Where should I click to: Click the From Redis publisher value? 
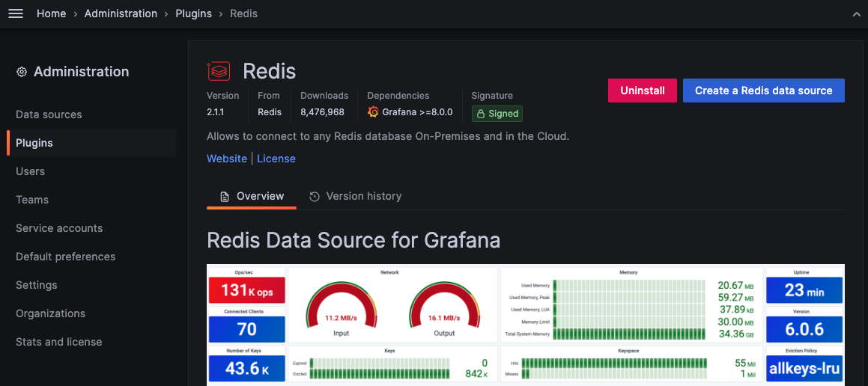pyautogui.click(x=270, y=112)
